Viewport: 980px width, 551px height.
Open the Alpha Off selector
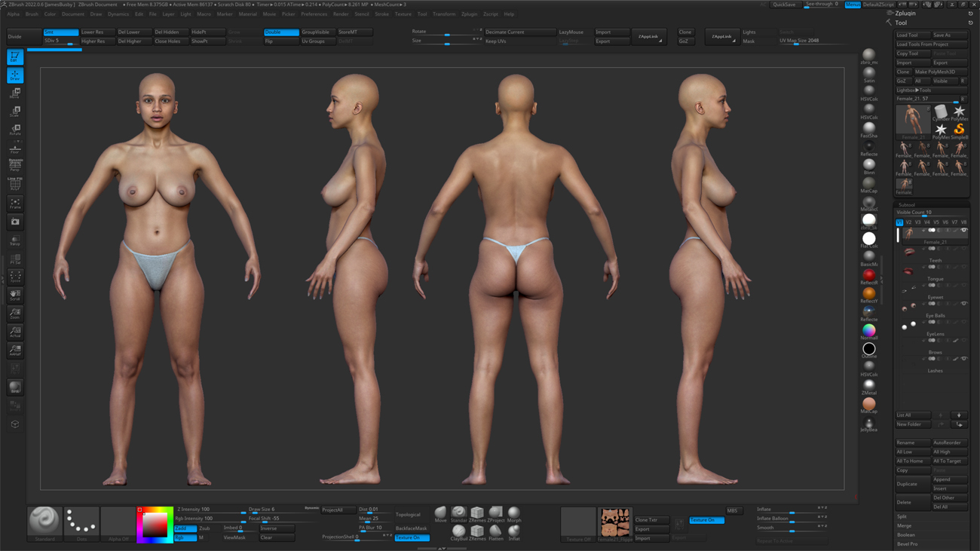[x=118, y=523]
